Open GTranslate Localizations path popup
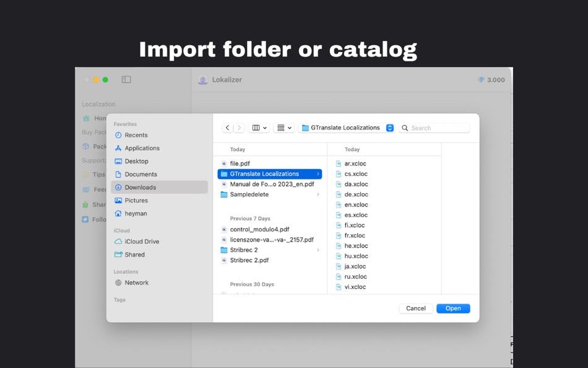588x368 pixels. [347, 128]
